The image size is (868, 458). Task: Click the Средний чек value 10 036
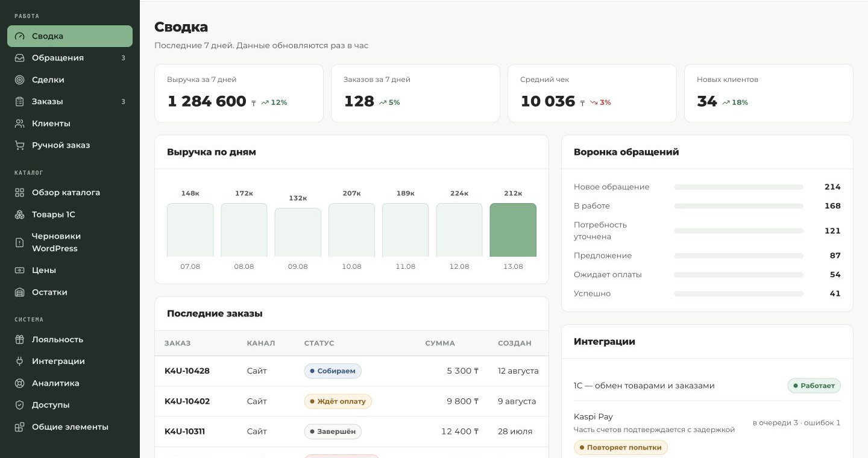point(548,101)
